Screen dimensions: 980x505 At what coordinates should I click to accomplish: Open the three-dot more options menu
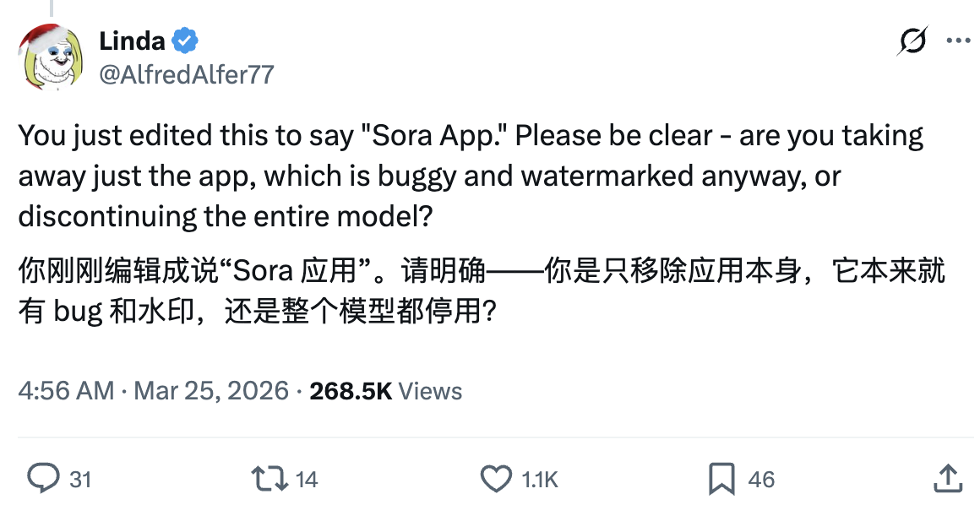coord(958,41)
